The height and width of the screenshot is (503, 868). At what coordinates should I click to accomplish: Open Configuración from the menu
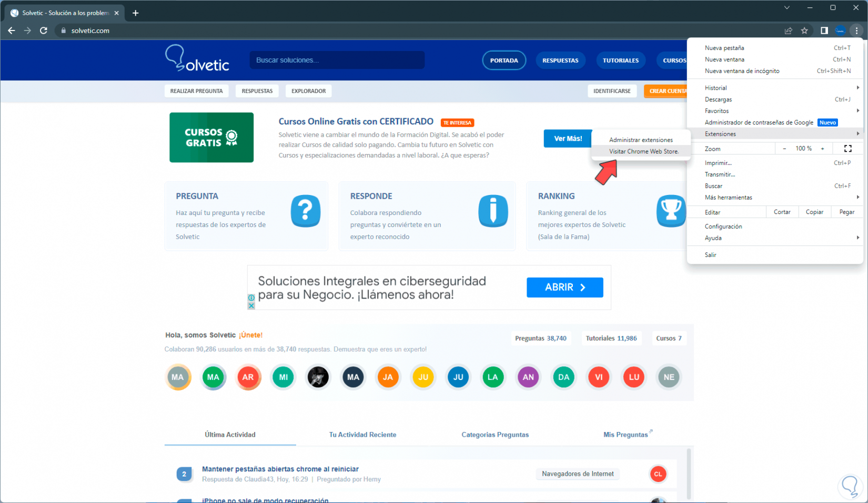pos(775,227)
